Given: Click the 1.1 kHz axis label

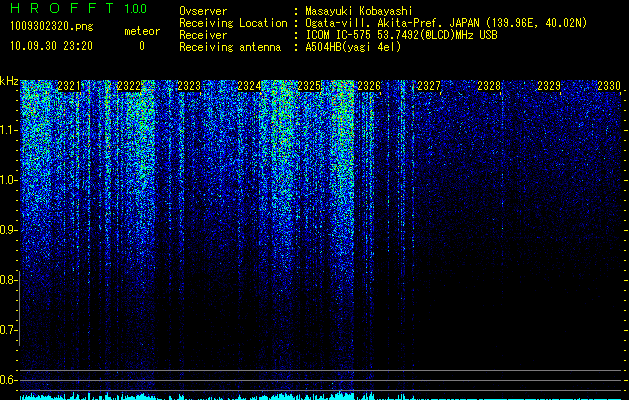Looking at the screenshot, I should coord(8,130).
